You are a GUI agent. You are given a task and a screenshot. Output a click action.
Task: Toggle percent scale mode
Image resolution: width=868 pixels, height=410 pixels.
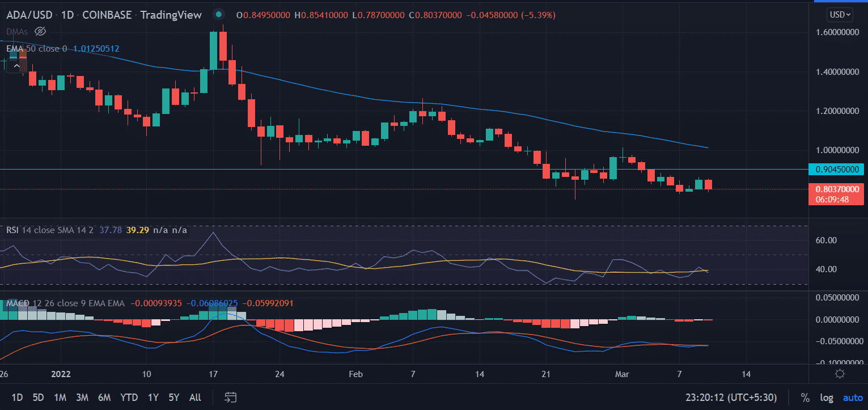[805, 398]
